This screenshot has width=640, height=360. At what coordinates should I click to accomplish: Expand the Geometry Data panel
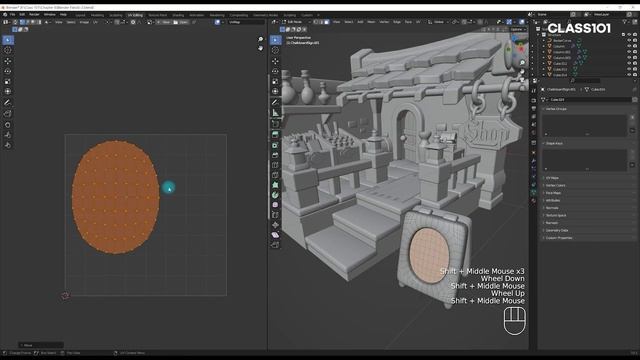556,230
